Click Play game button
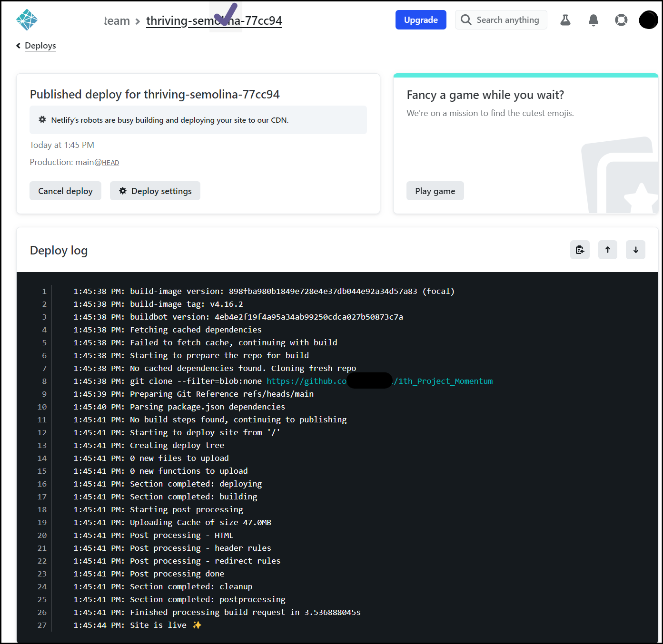The height and width of the screenshot is (644, 663). click(x=435, y=191)
